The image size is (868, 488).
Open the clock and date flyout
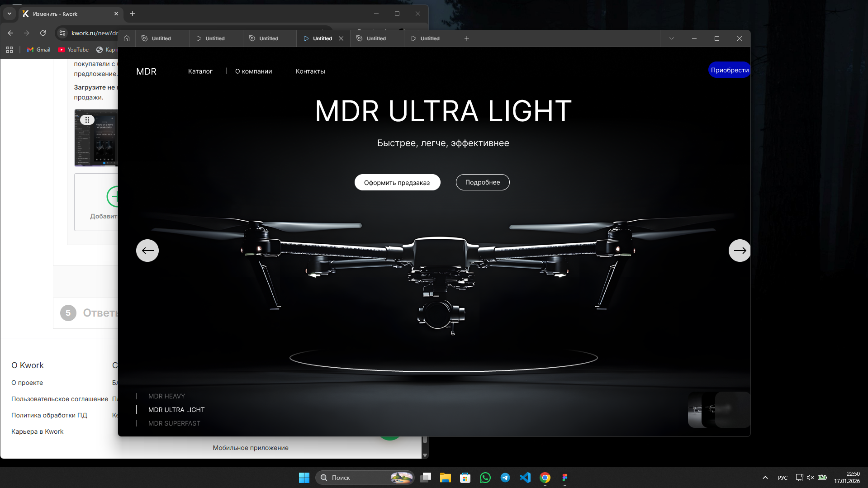pos(847,478)
